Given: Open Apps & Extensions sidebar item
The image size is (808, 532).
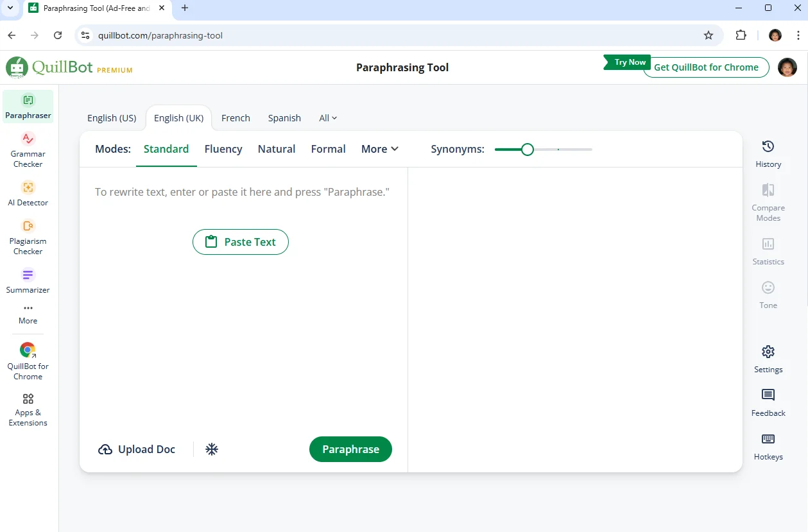Looking at the screenshot, I should [x=28, y=409].
